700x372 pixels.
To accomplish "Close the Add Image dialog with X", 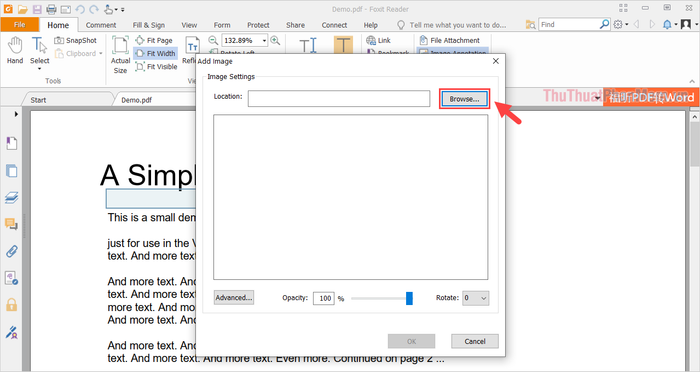I will [x=496, y=61].
